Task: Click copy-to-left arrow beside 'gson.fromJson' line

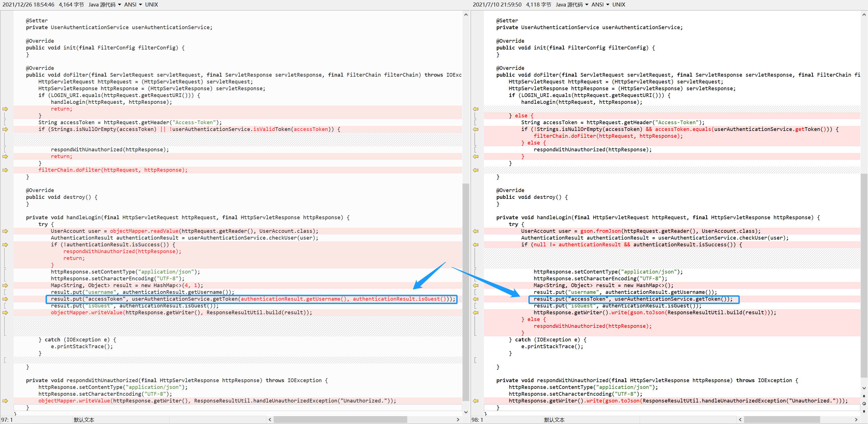Action: (x=475, y=231)
